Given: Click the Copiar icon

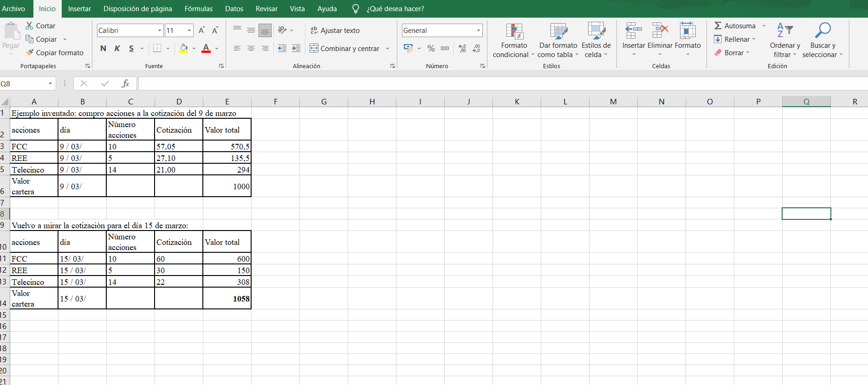Looking at the screenshot, I should (29, 39).
